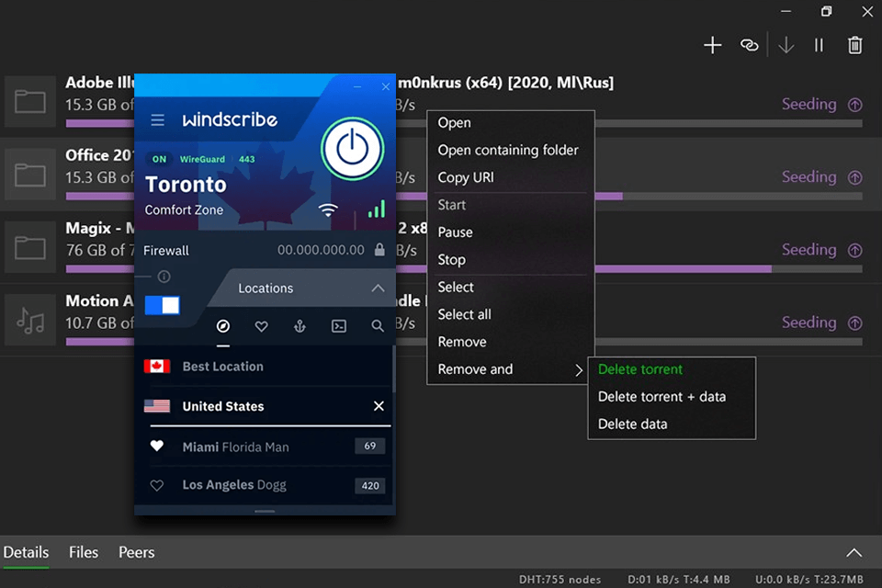Image resolution: width=882 pixels, height=588 pixels.
Task: Click seeding upload icon on Magix row
Action: pyautogui.click(x=855, y=251)
